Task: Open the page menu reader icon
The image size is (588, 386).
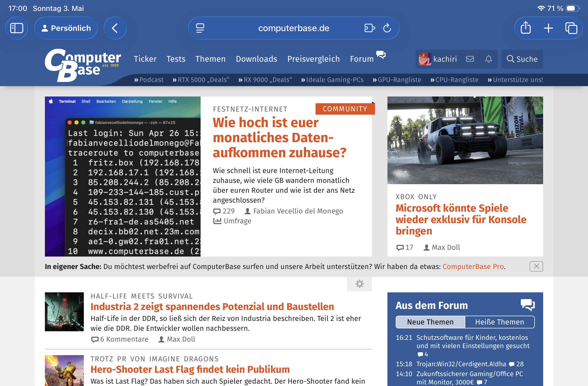Action: click(200, 28)
